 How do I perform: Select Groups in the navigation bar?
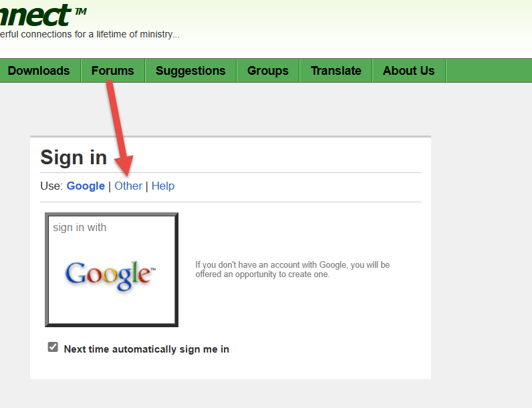tap(268, 71)
